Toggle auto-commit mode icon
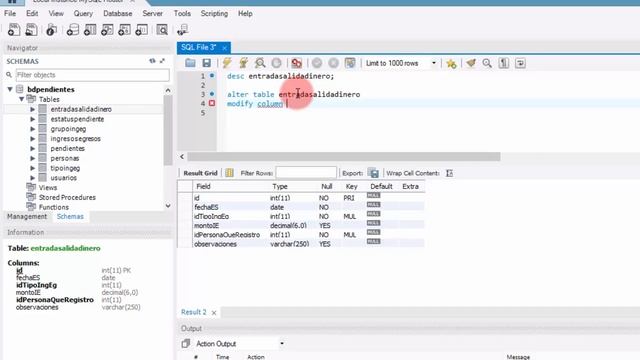 pyautogui.click(x=350, y=63)
